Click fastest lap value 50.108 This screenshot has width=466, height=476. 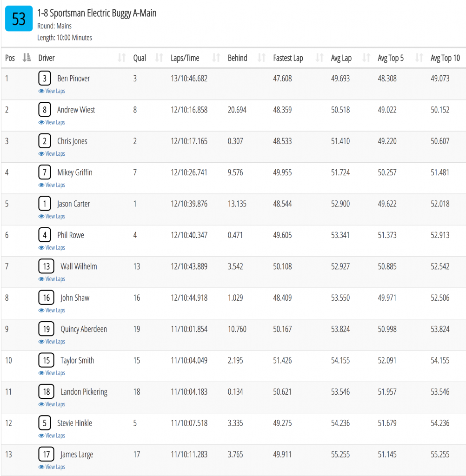[x=282, y=266]
